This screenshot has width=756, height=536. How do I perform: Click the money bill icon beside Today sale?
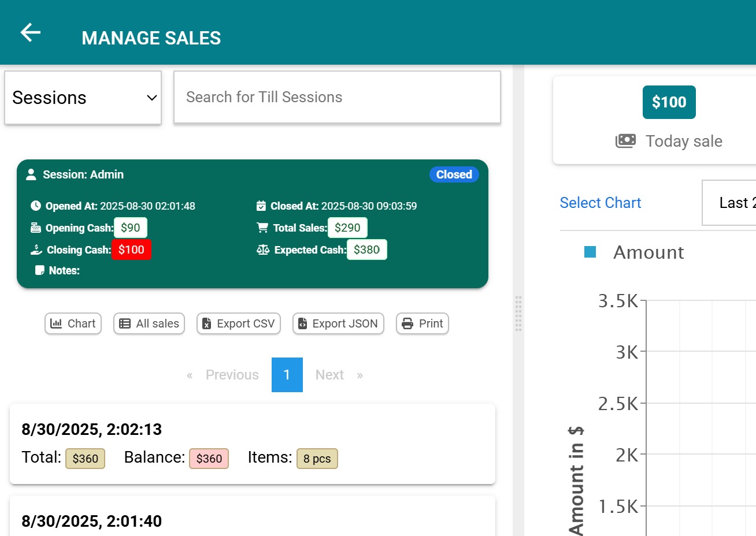(625, 141)
